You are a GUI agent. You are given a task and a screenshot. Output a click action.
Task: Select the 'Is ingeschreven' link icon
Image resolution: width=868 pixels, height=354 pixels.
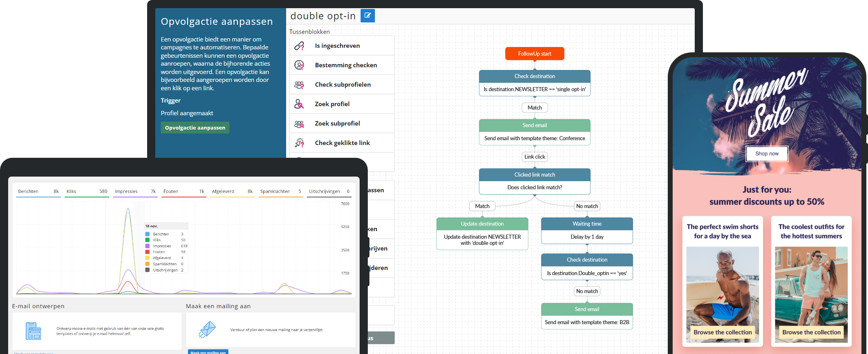click(299, 46)
